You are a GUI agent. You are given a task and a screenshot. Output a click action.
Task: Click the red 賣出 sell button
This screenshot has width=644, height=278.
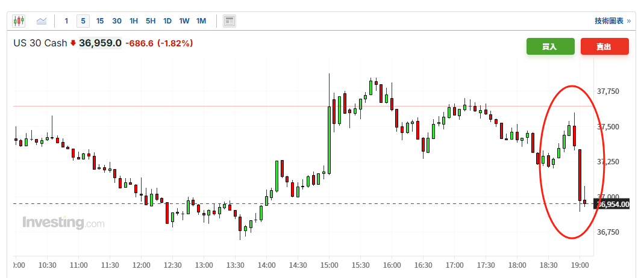coord(604,46)
